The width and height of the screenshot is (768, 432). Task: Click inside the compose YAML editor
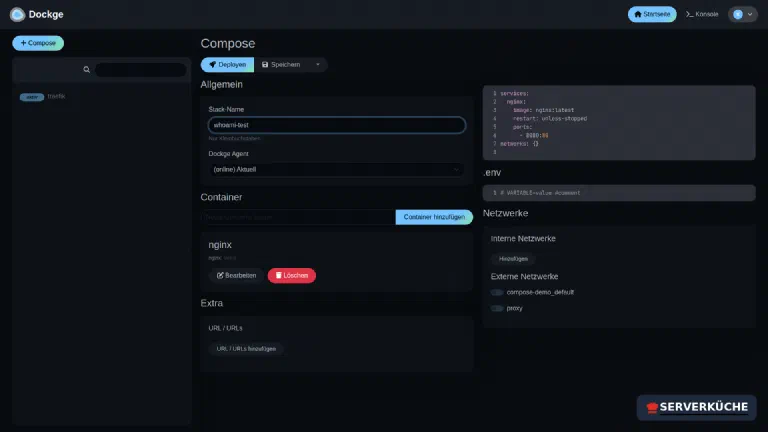(619, 122)
